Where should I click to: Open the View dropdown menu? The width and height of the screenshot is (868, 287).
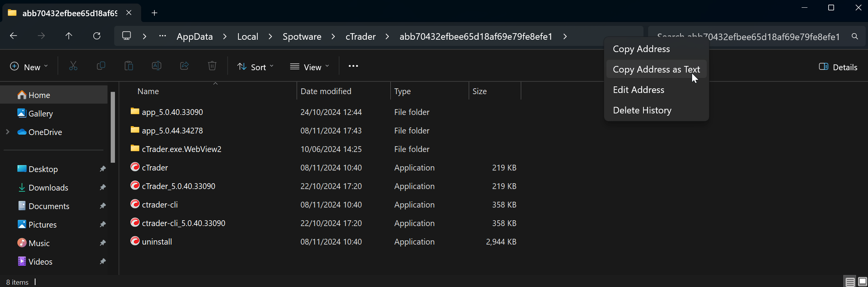(x=310, y=67)
